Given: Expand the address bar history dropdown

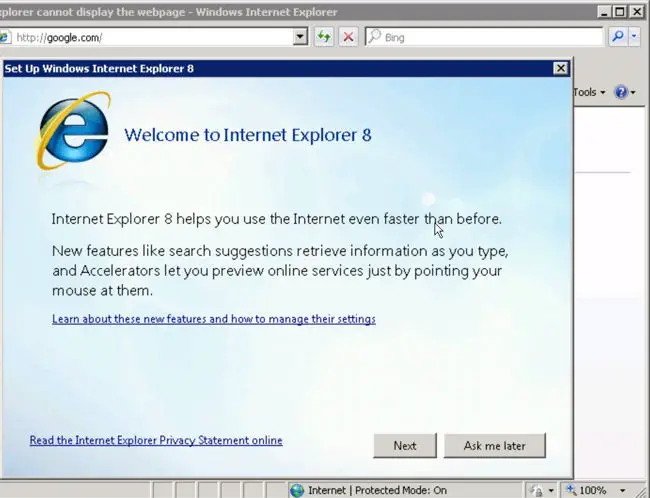Looking at the screenshot, I should (x=300, y=37).
